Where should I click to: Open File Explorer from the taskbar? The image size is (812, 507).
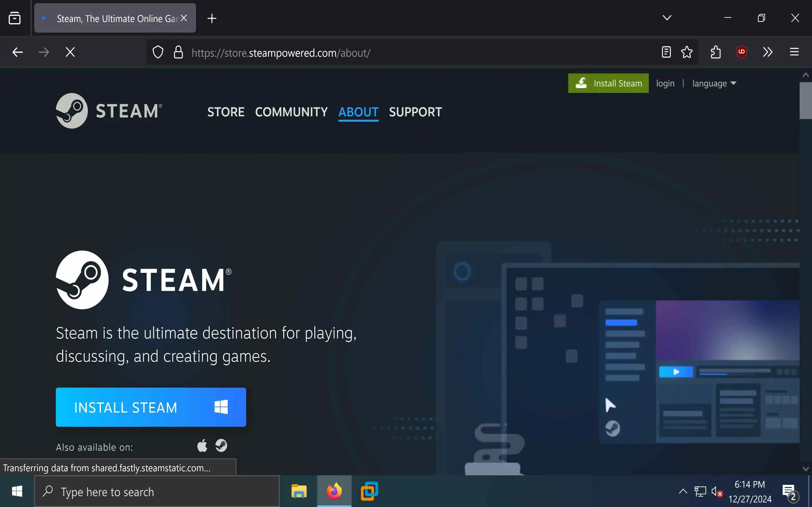coord(298,491)
